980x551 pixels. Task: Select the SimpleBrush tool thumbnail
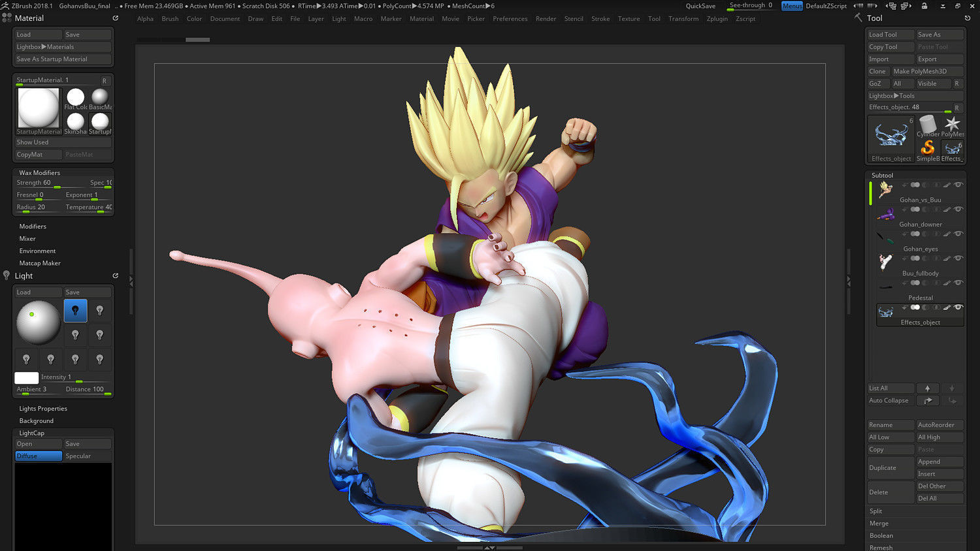click(x=928, y=150)
